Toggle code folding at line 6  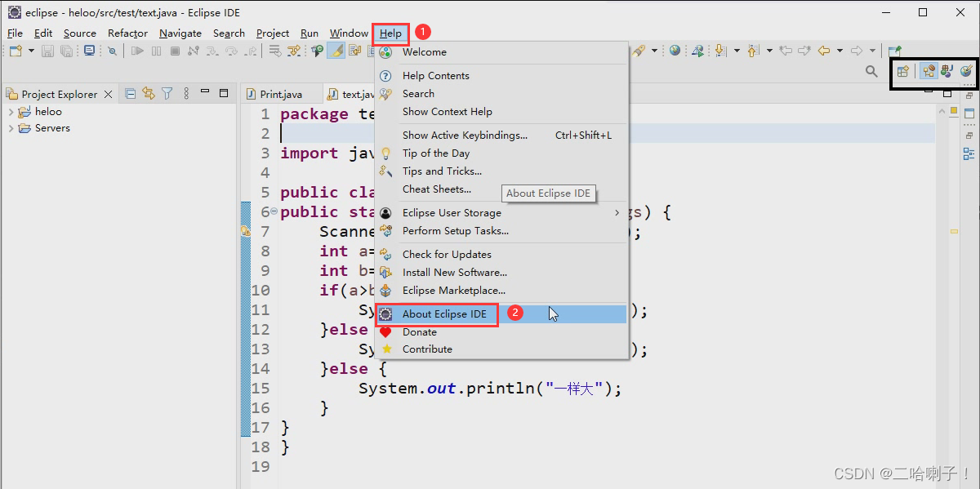tap(274, 211)
